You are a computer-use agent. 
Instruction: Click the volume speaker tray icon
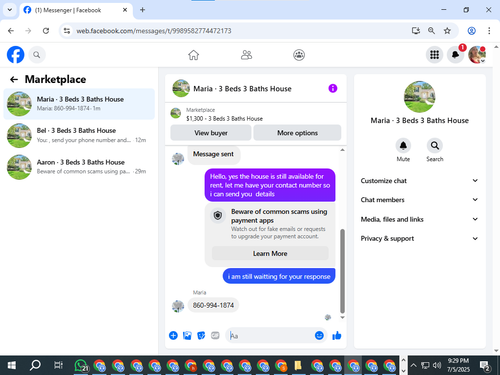[437, 366]
